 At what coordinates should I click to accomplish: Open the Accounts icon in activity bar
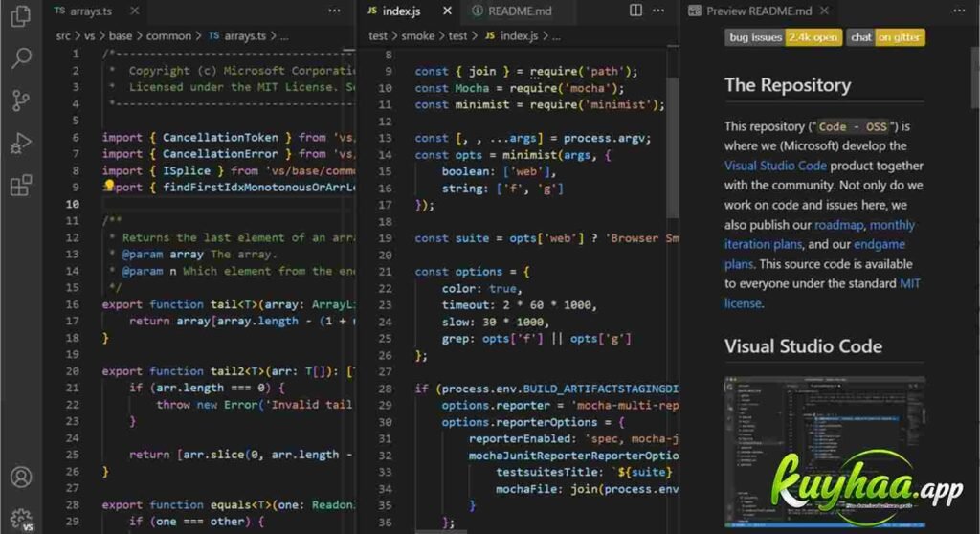click(21, 478)
